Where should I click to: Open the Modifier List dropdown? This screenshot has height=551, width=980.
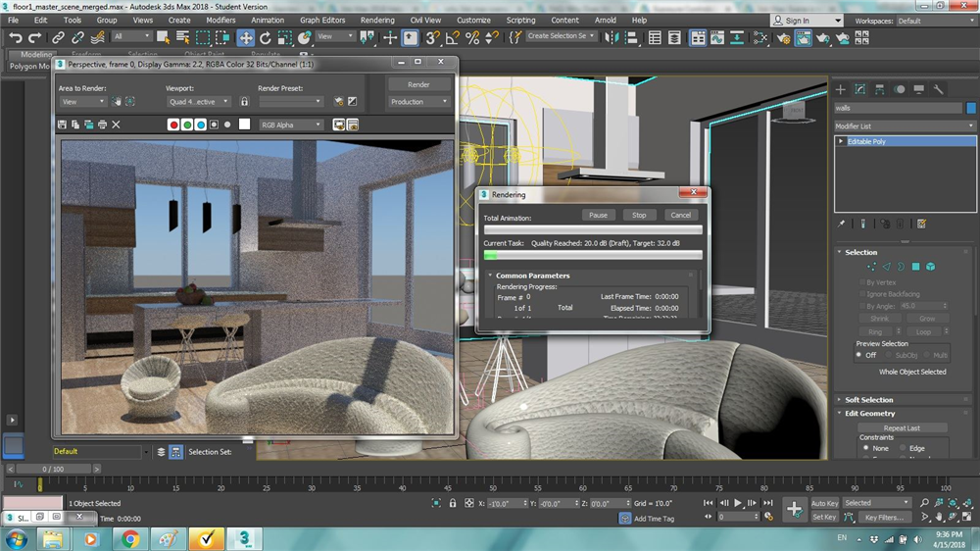point(904,126)
